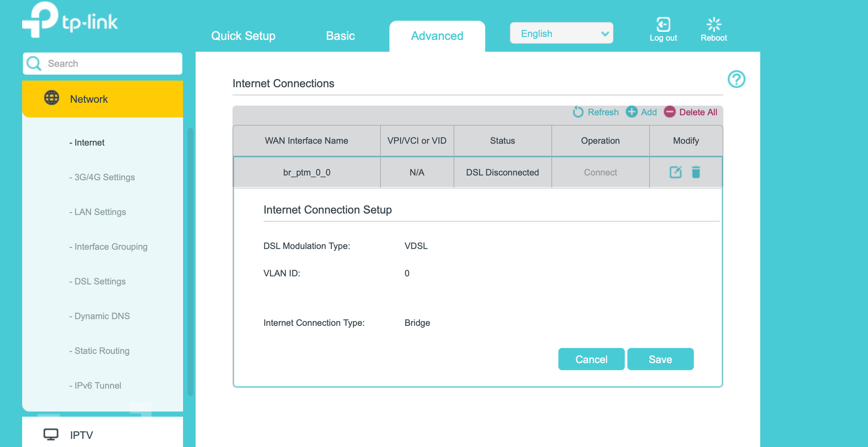868x447 pixels.
Task: Cancel the Internet Connection Setup
Action: click(591, 359)
